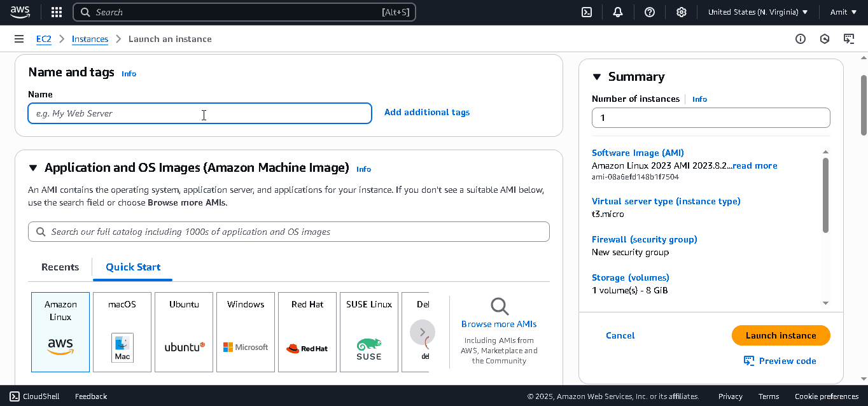Click the t3.micro instance type text
The height and width of the screenshot is (406, 868).
click(608, 214)
